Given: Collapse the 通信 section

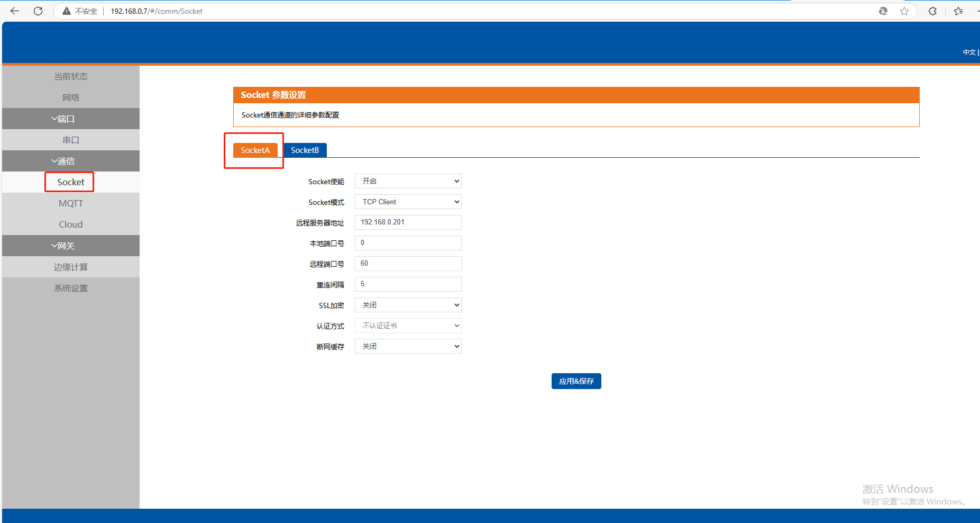Looking at the screenshot, I should point(71,161).
